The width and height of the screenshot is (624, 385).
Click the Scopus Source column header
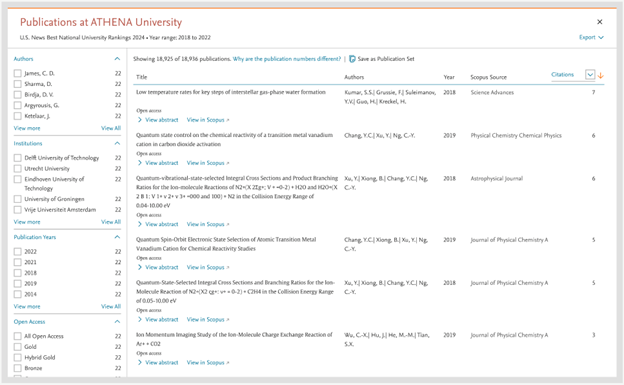click(x=489, y=77)
